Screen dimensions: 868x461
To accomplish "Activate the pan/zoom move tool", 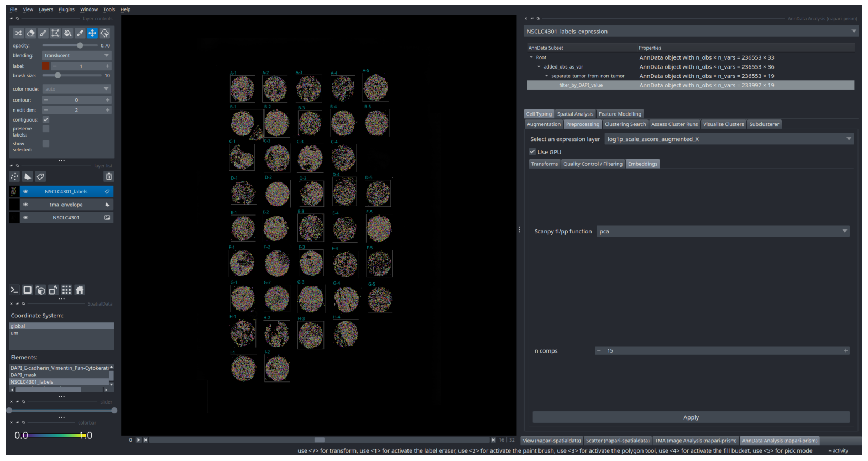I will 92,33.
